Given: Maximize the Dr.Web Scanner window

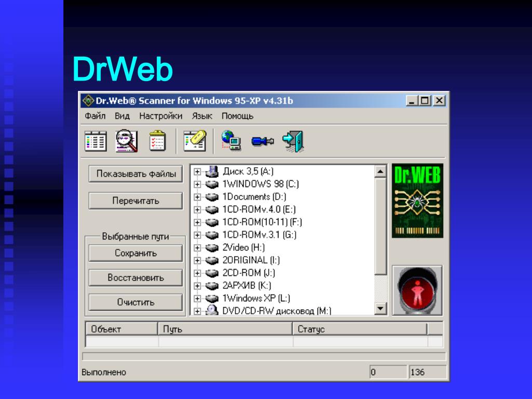Looking at the screenshot, I should pos(425,100).
